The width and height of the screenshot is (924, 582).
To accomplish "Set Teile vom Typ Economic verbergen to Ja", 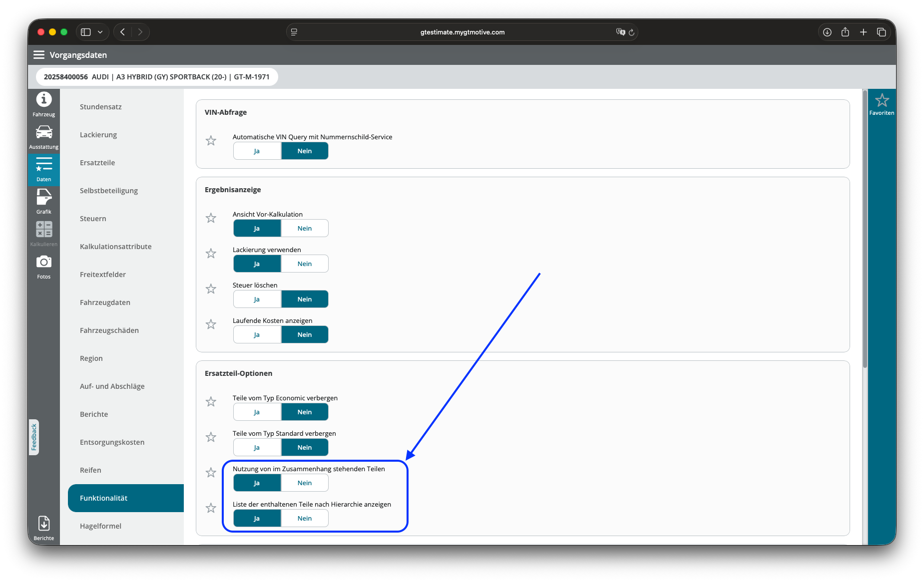I will (257, 412).
